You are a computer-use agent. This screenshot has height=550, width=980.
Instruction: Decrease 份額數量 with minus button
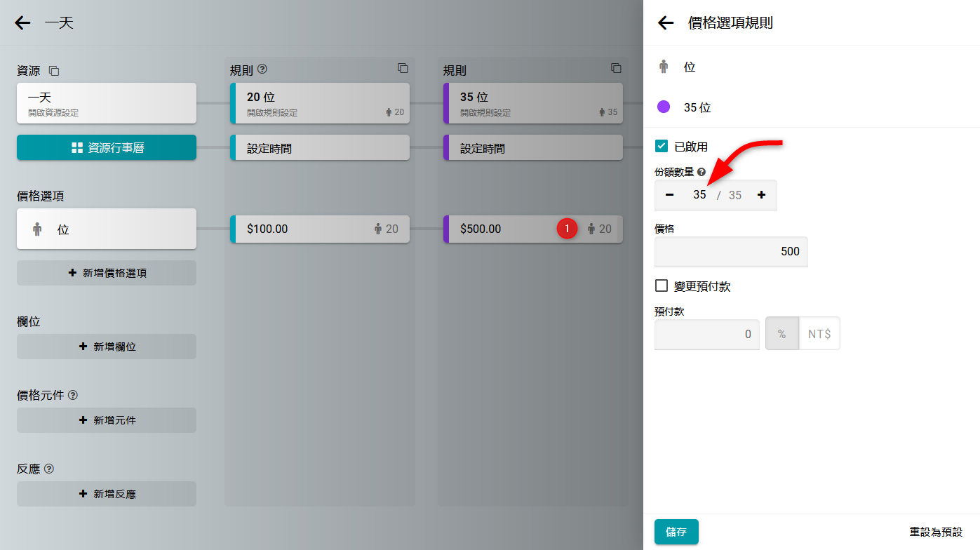pos(669,195)
